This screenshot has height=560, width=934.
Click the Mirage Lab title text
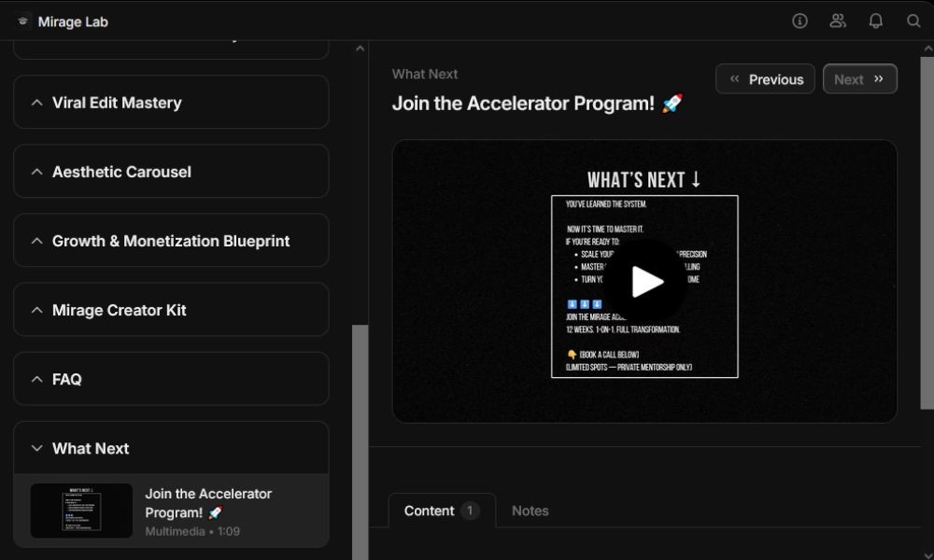[73, 22]
